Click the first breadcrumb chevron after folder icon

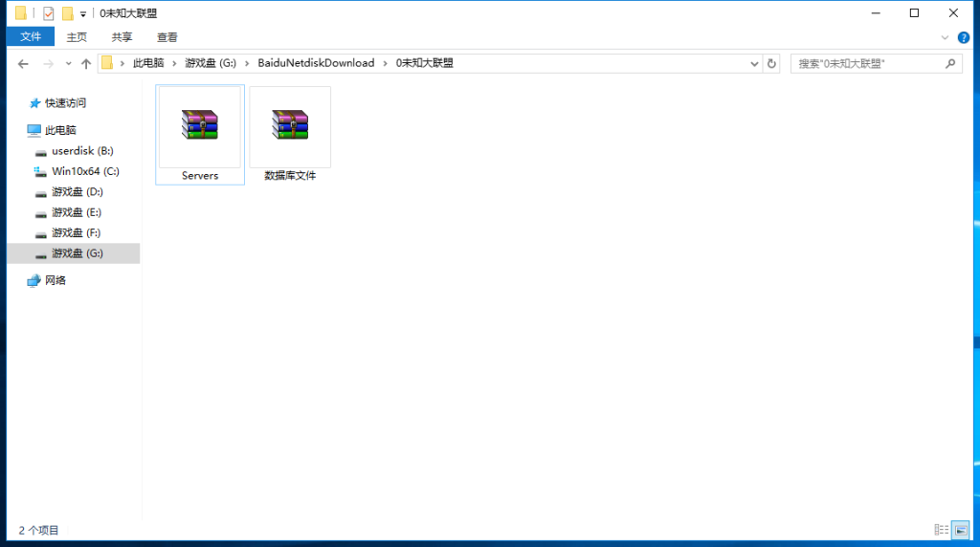pos(122,64)
